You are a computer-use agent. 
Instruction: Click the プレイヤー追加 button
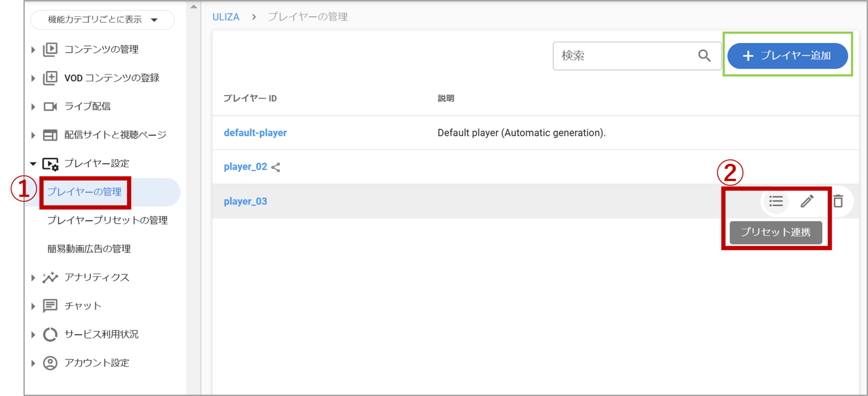[788, 56]
